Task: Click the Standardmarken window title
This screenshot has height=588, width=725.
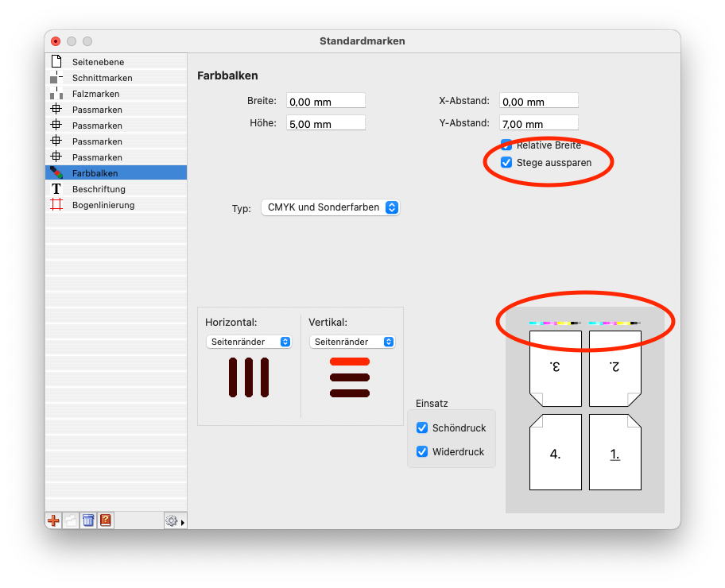Action: pyautogui.click(x=362, y=41)
